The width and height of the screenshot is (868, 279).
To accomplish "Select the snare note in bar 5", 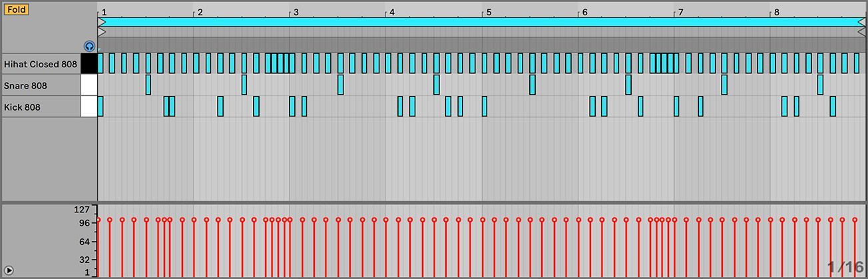I will [533, 85].
